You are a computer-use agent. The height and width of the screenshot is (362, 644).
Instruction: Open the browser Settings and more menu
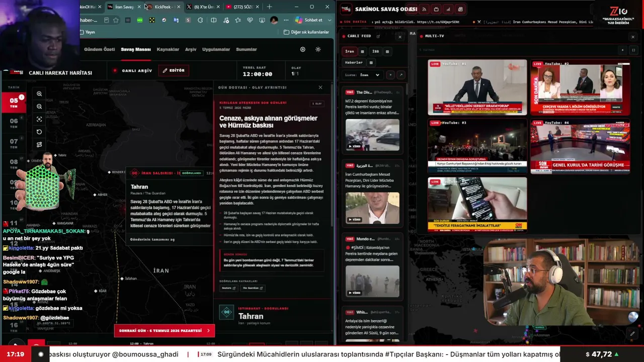coord(286,20)
